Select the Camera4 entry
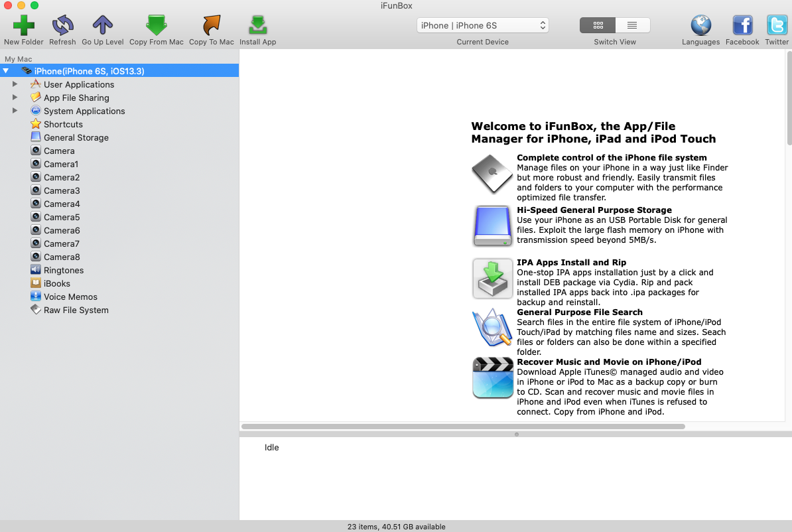792x532 pixels. (x=62, y=204)
